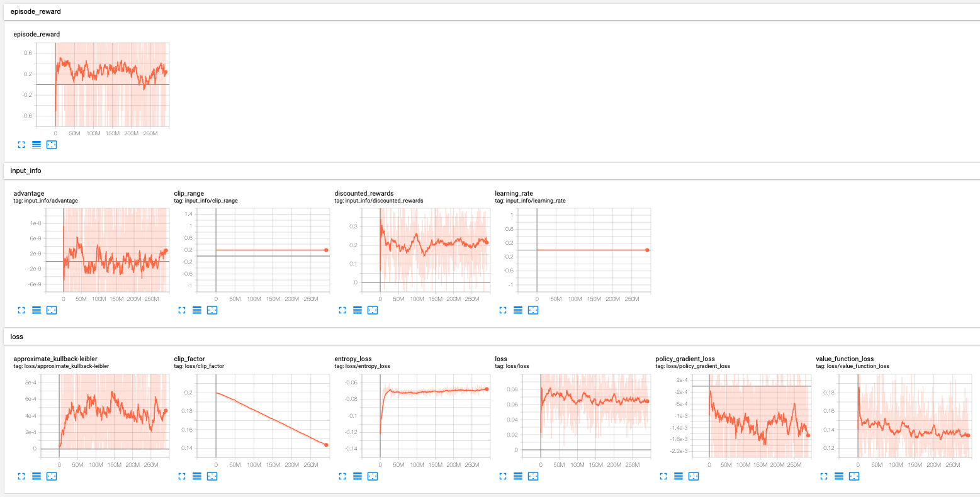Enlarge the clip_range chart
This screenshot has height=497, width=980.
182,310
